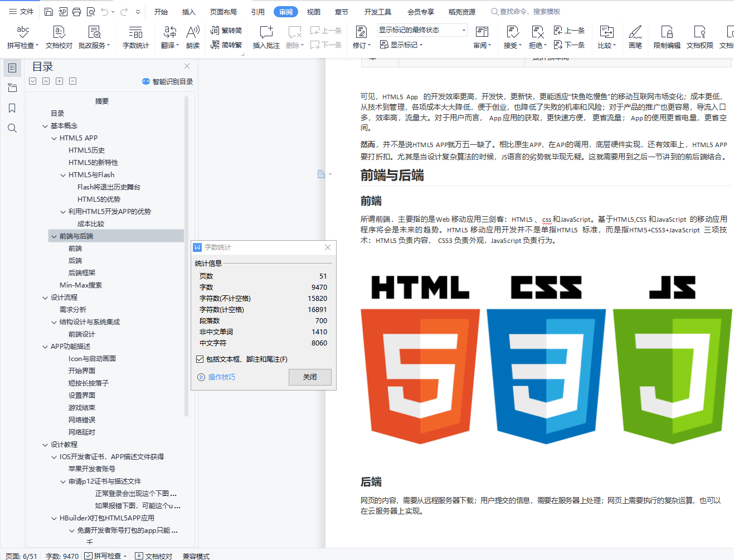Open chapter navigation from the left sidebar
This screenshot has width=734, height=560.
pyautogui.click(x=12, y=88)
